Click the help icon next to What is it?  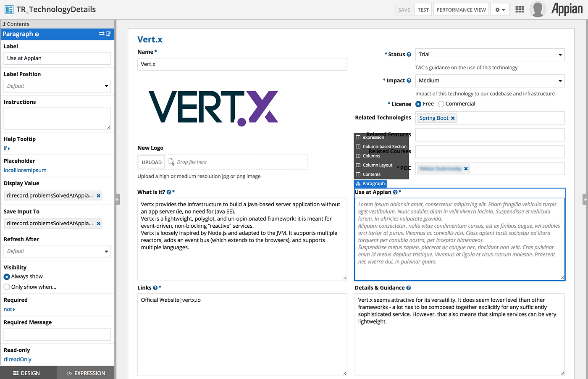click(x=169, y=192)
